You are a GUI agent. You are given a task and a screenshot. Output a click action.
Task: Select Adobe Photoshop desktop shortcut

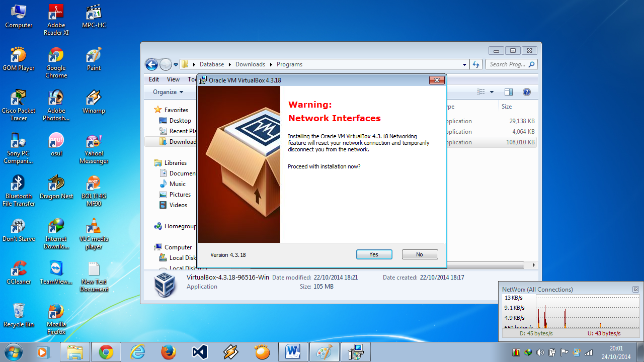tap(56, 105)
